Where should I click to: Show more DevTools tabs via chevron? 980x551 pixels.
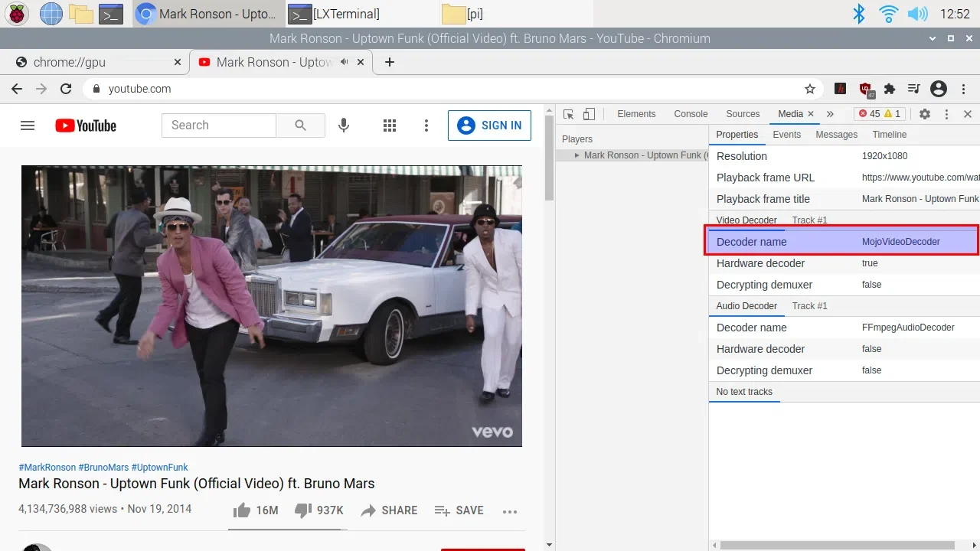pyautogui.click(x=830, y=114)
